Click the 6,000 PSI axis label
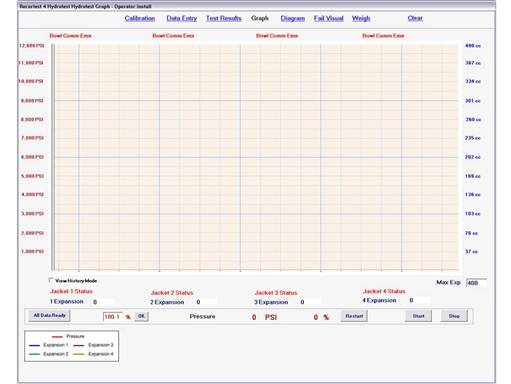This screenshot has height=384, width=511. (32, 157)
